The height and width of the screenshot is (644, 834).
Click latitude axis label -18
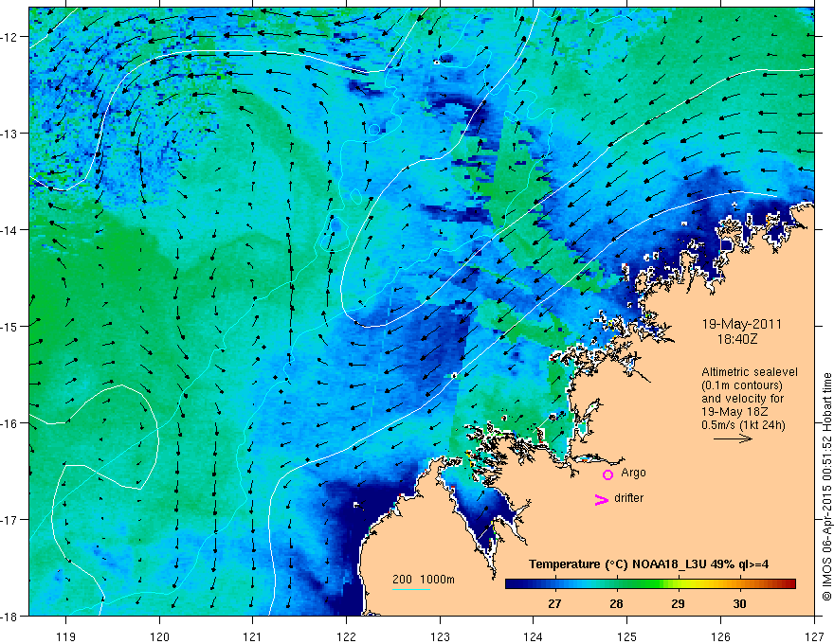pyautogui.click(x=9, y=616)
